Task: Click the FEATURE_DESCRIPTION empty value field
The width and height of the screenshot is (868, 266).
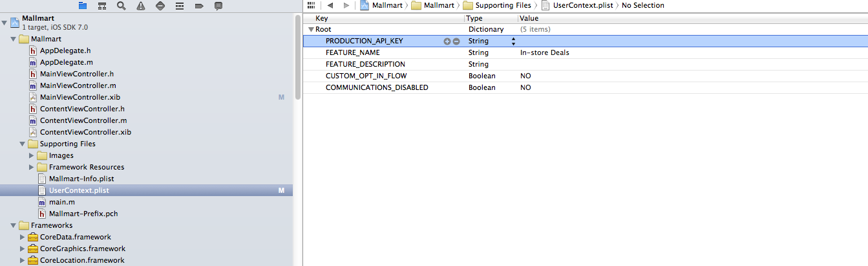Action: 693,64
